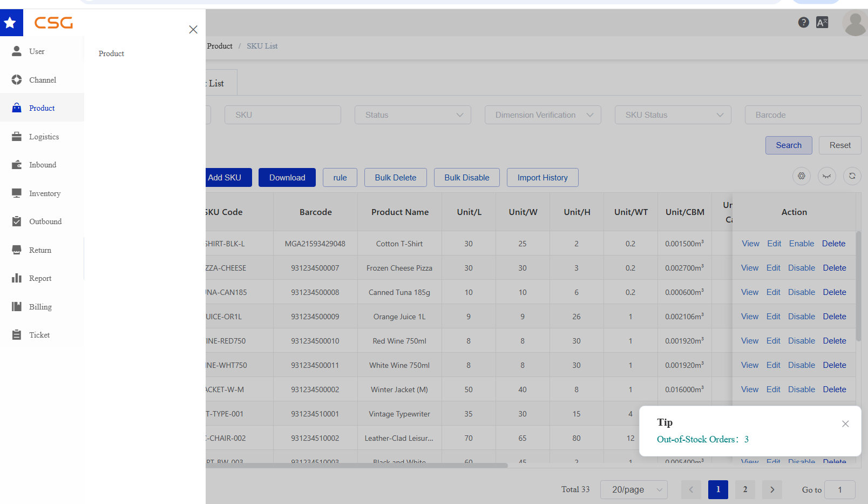Open the user avatar profile

[x=855, y=24]
